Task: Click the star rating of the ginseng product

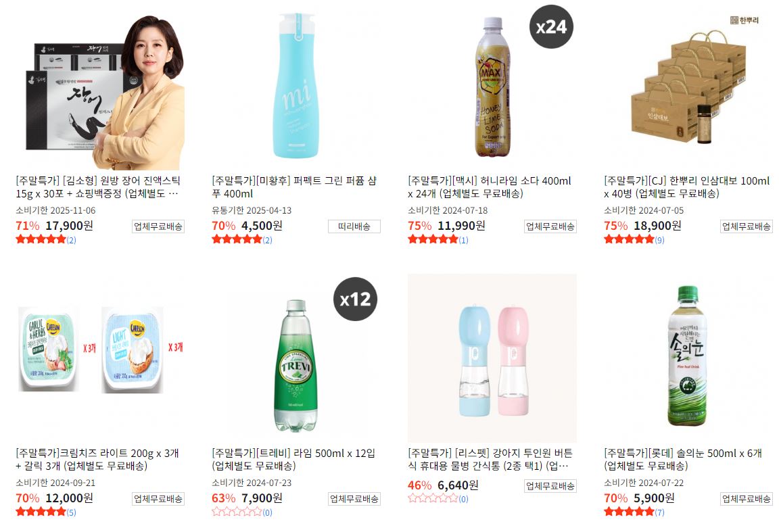Action: (x=629, y=239)
